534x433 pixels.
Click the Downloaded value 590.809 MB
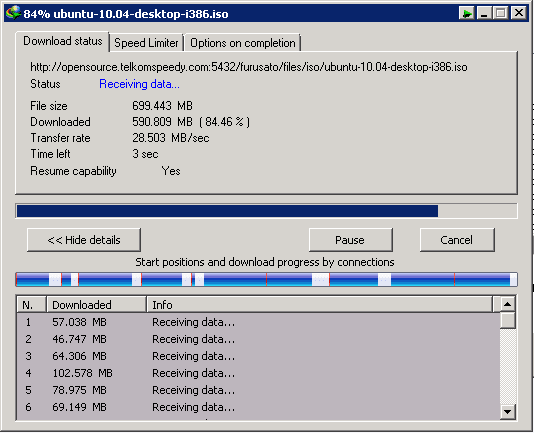[162, 122]
